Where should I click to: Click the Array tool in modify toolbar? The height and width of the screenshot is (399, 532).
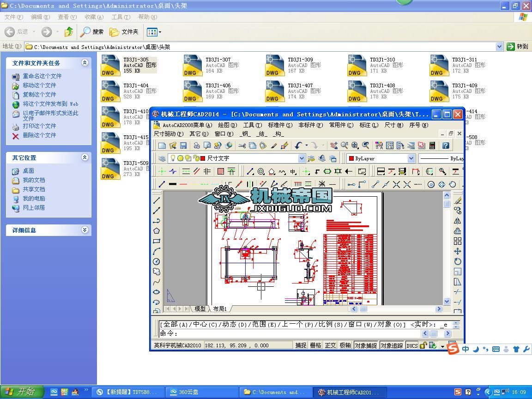pyautogui.click(x=457, y=241)
